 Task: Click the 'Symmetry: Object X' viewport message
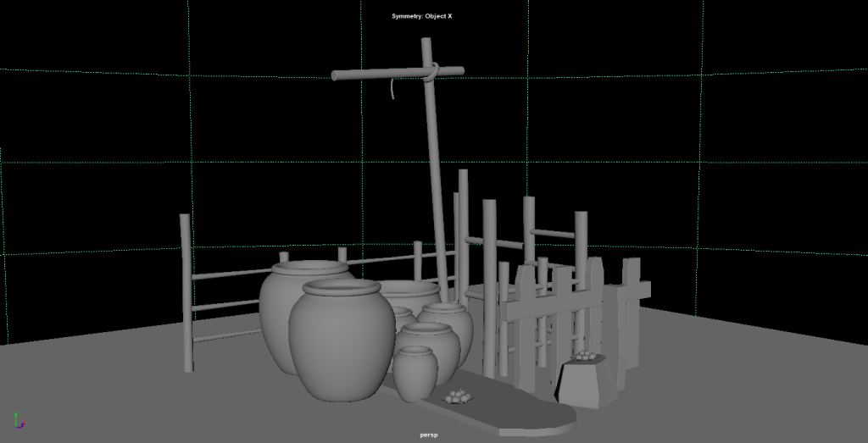point(422,16)
